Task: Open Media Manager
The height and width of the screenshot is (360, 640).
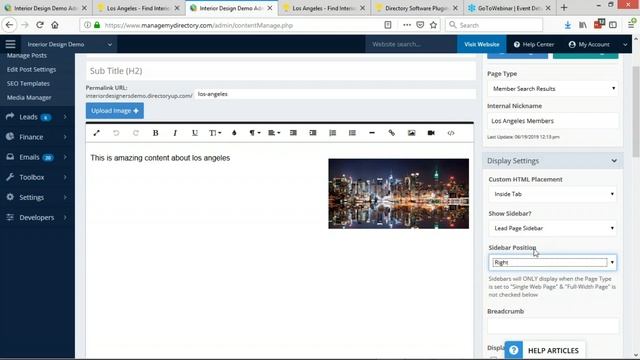Action: pos(29,98)
